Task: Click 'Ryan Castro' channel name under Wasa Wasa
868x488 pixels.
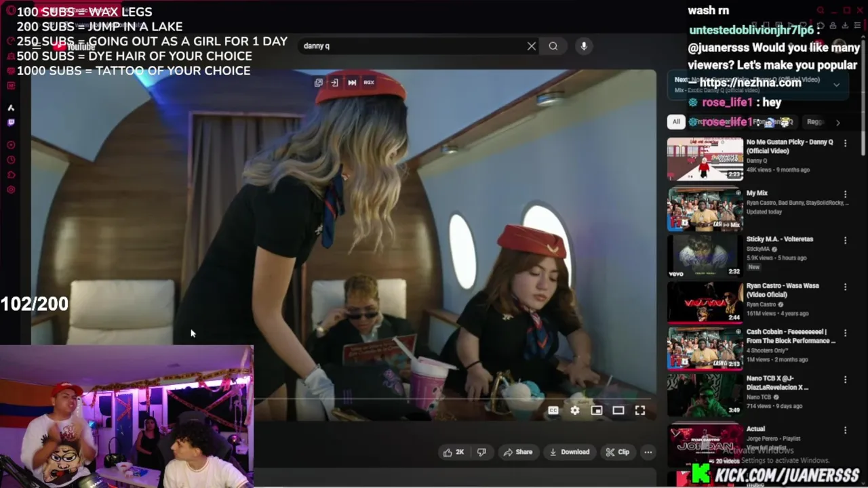Action: coord(763,305)
